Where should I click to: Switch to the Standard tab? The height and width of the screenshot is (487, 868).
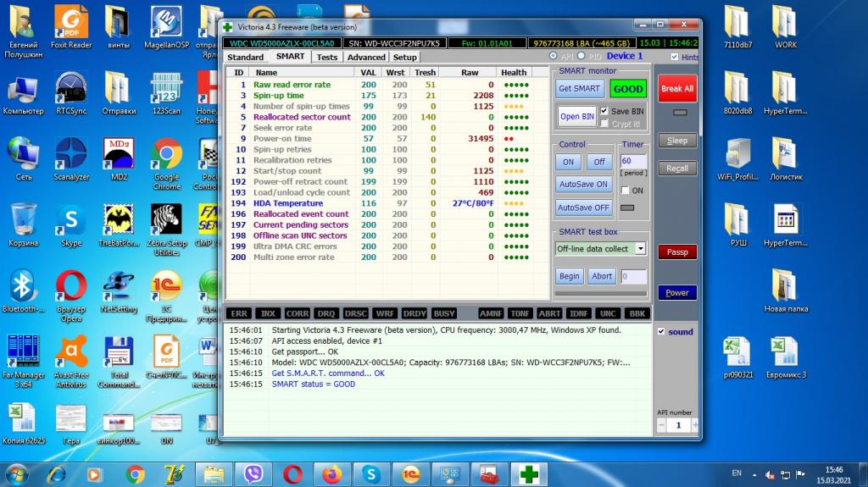click(x=245, y=57)
